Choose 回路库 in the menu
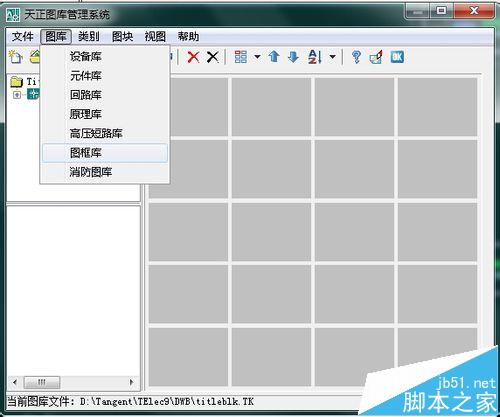The width and height of the screenshot is (500, 417). pyautogui.click(x=105, y=95)
